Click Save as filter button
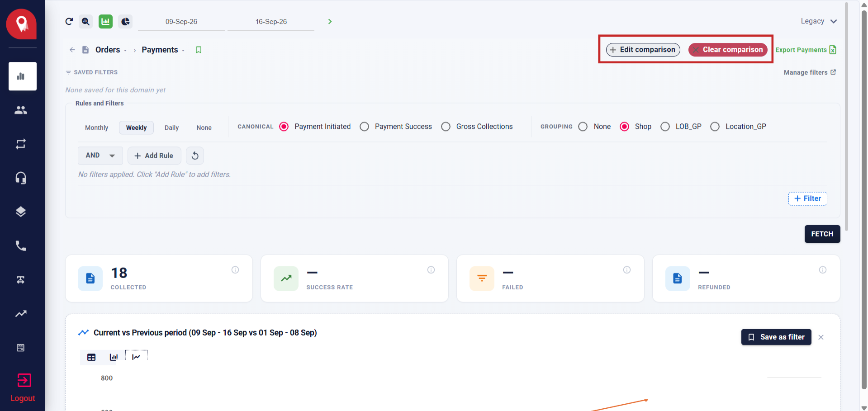This screenshot has height=411, width=868. (776, 337)
